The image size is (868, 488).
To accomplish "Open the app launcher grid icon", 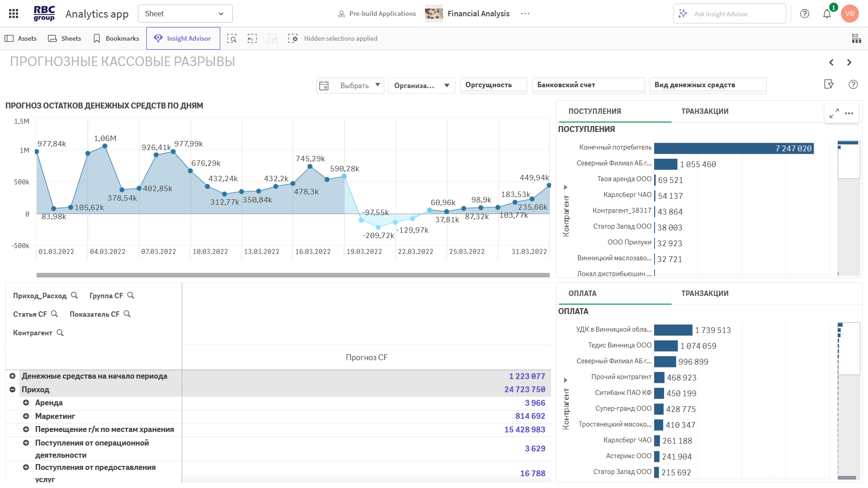I will pyautogui.click(x=14, y=14).
